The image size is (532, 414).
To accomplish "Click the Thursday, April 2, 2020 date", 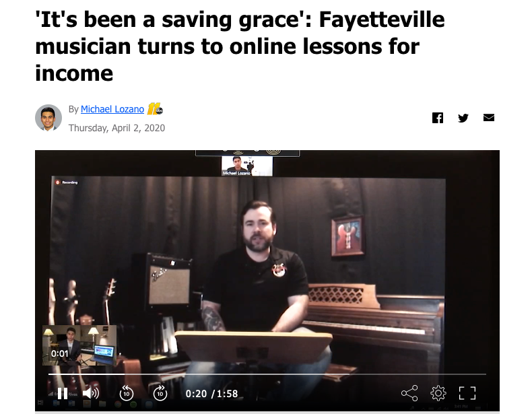I will (117, 128).
